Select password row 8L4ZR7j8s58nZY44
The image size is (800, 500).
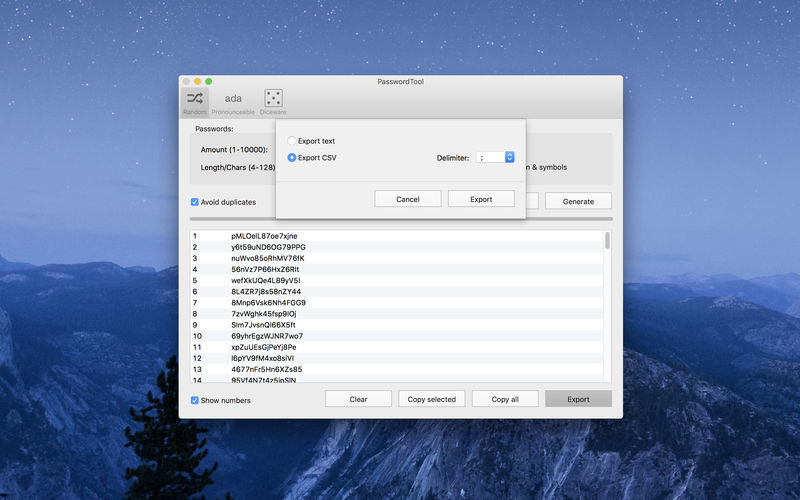pyautogui.click(x=397, y=292)
